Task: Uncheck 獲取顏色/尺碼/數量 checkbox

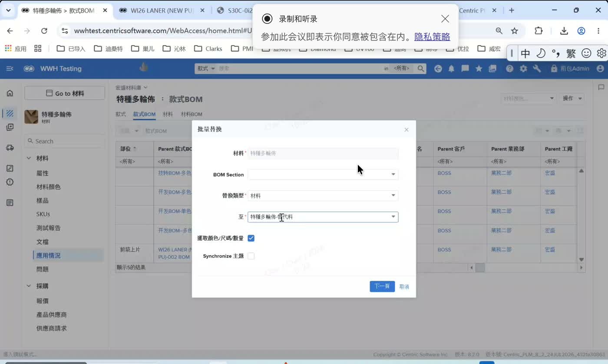Action: pyautogui.click(x=251, y=238)
